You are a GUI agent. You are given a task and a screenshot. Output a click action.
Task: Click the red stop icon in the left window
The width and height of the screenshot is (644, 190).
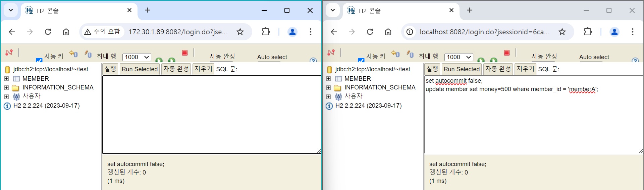click(x=184, y=52)
